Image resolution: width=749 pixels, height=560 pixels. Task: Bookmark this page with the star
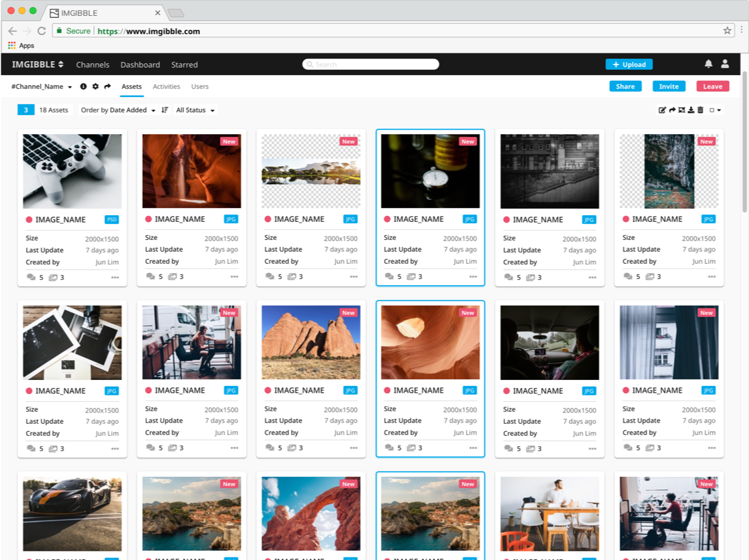pyautogui.click(x=727, y=31)
